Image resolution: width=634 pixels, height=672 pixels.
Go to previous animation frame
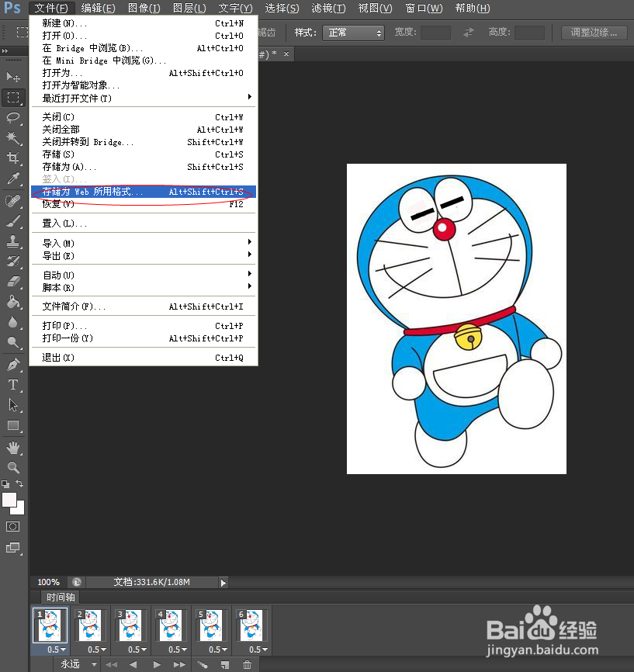click(133, 665)
